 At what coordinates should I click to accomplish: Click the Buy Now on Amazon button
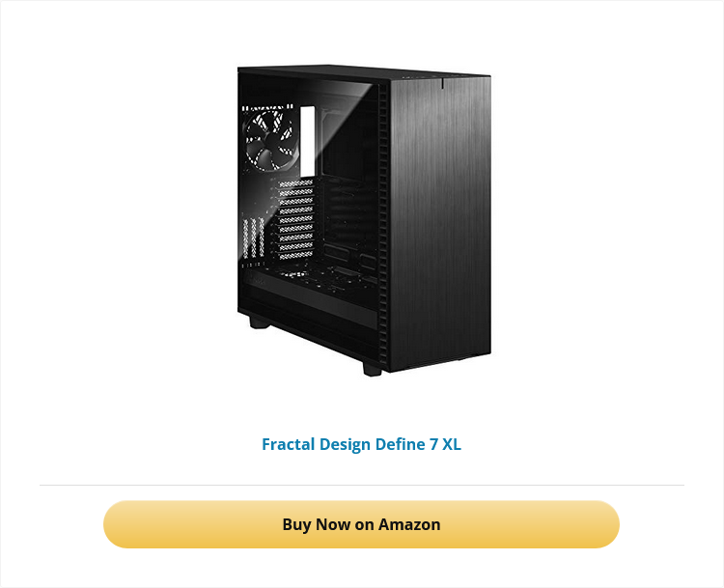pyautogui.click(x=361, y=524)
